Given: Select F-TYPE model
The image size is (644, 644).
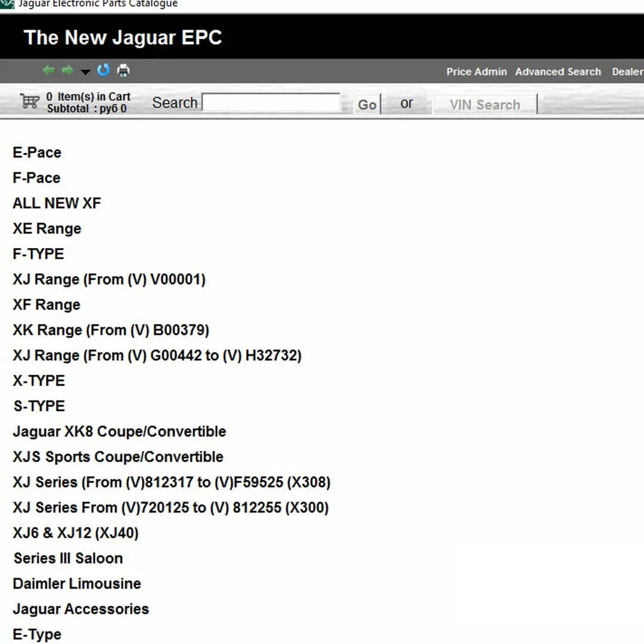Looking at the screenshot, I should coord(38,254).
